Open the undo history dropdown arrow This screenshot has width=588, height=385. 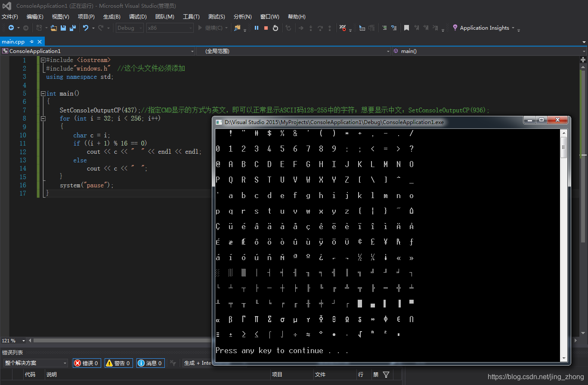click(93, 28)
